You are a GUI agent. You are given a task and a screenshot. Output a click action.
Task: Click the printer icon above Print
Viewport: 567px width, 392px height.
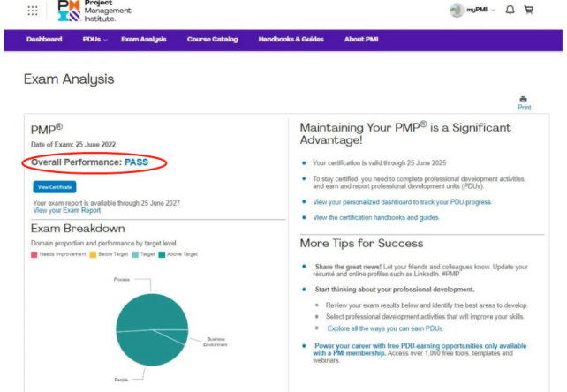(x=523, y=99)
